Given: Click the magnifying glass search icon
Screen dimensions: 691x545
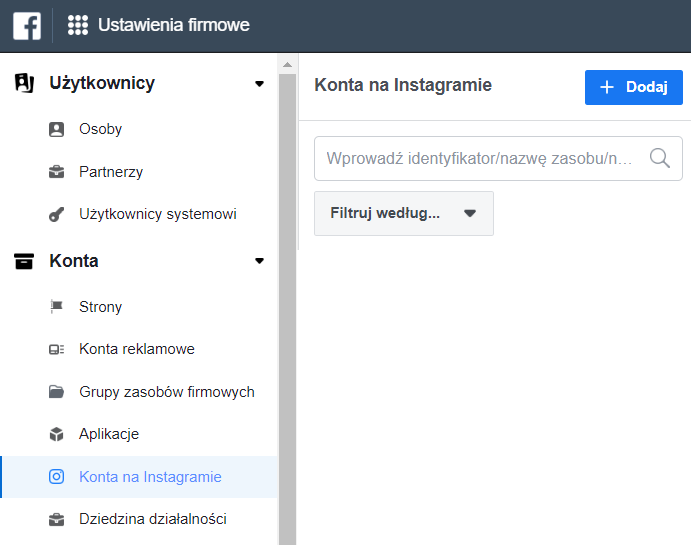Looking at the screenshot, I should click(x=660, y=158).
